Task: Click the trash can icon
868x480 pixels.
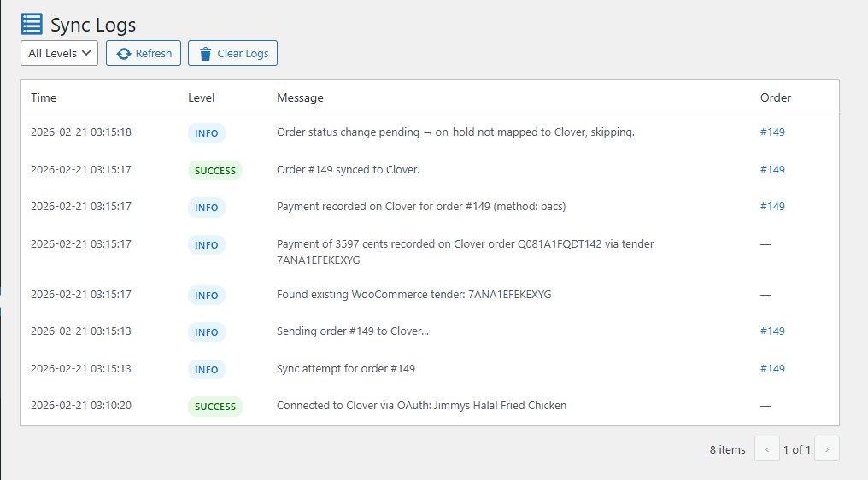Action: point(205,54)
